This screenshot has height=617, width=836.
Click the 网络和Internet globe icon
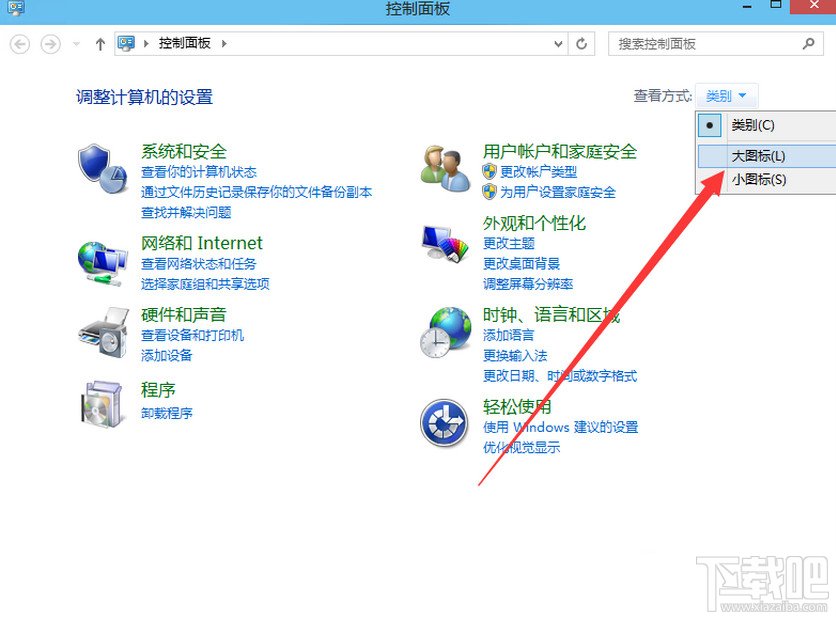101,259
